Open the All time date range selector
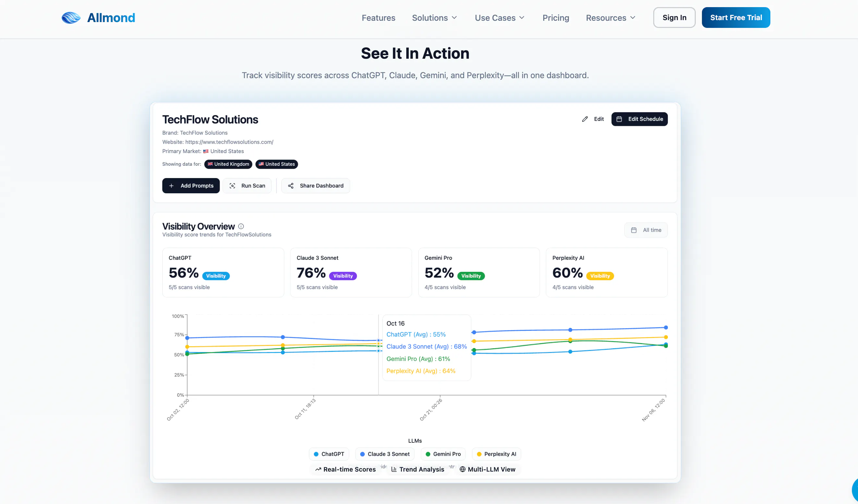 (646, 230)
